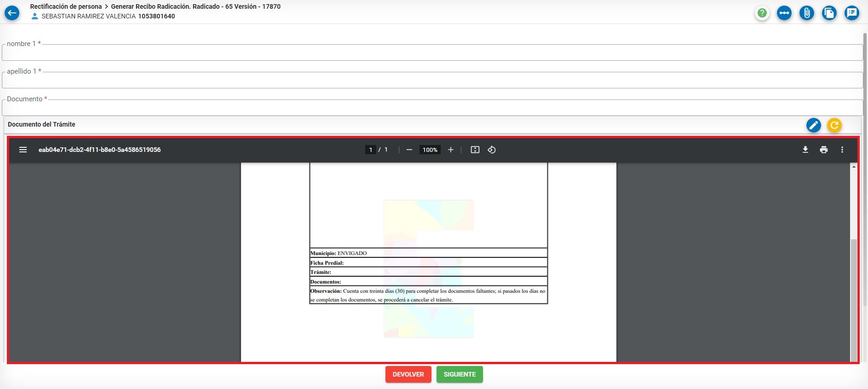This screenshot has width=868, height=389.
Task: Click the blue back arrow button
Action: point(12,13)
